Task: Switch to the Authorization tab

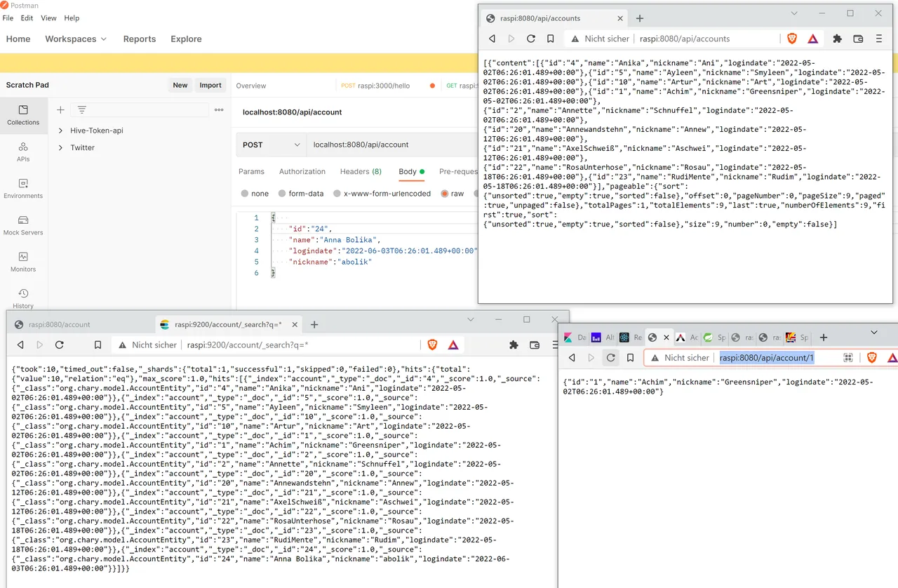Action: (x=302, y=171)
